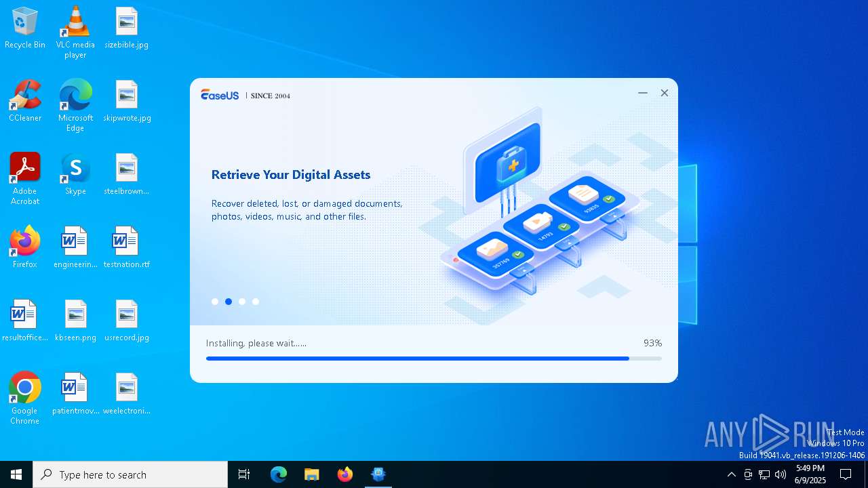The image size is (868, 488).
Task: Launch Skype desktop shortcut
Action: [x=75, y=174]
